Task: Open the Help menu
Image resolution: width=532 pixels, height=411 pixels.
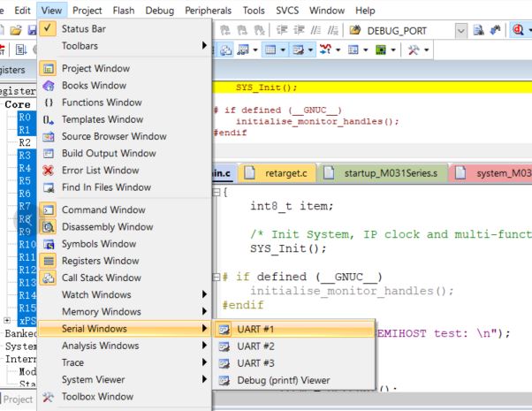Action: pos(365,11)
